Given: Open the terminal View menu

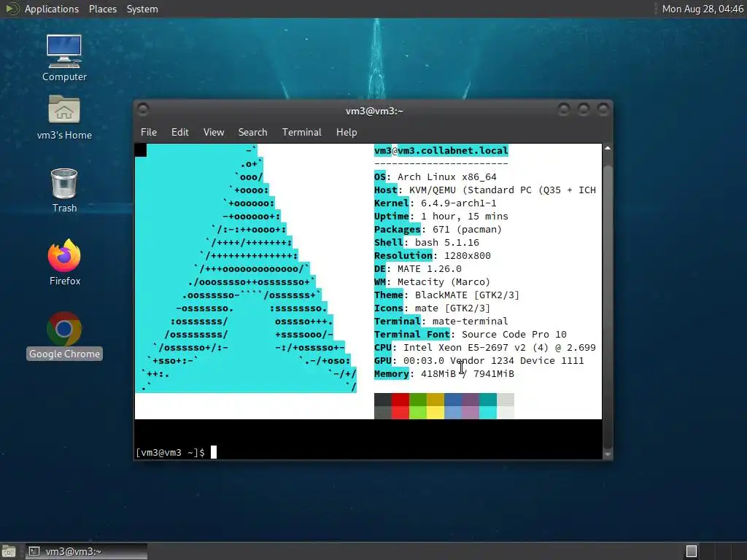Looking at the screenshot, I should point(214,132).
